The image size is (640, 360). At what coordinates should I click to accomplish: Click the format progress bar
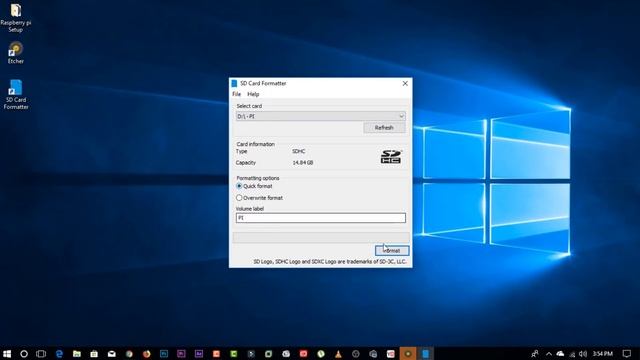pos(321,237)
